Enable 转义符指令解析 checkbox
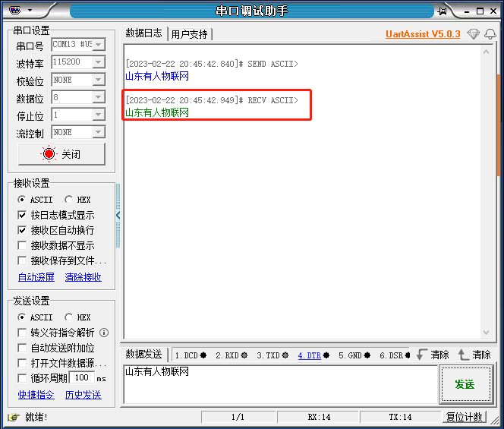 [x=22, y=333]
